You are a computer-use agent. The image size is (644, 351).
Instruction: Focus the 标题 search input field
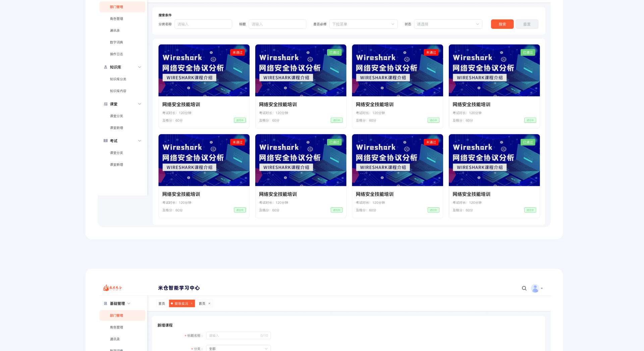pos(277,24)
